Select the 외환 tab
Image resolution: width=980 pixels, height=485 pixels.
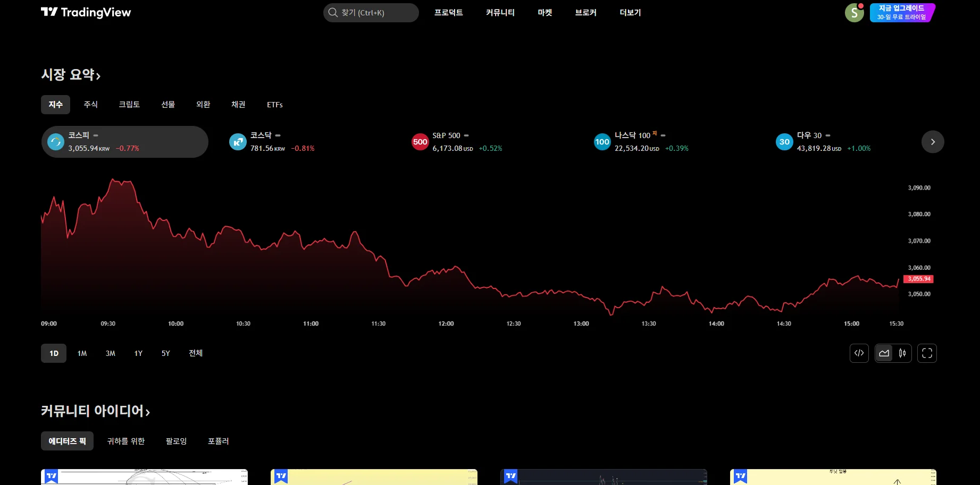(x=203, y=105)
